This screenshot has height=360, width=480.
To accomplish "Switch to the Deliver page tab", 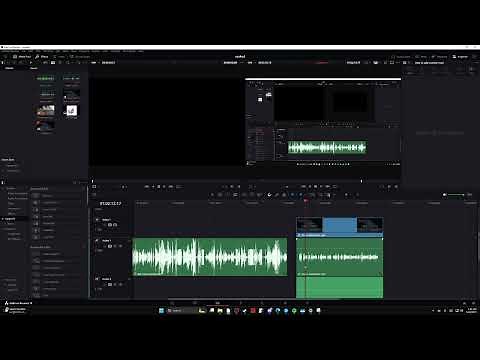I will coord(307,303).
